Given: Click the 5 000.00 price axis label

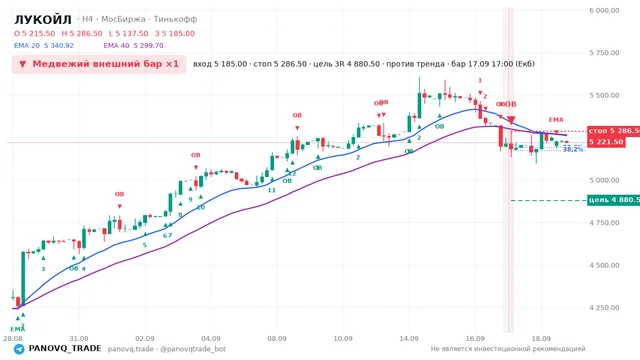Looking at the screenshot, I should point(604,180).
